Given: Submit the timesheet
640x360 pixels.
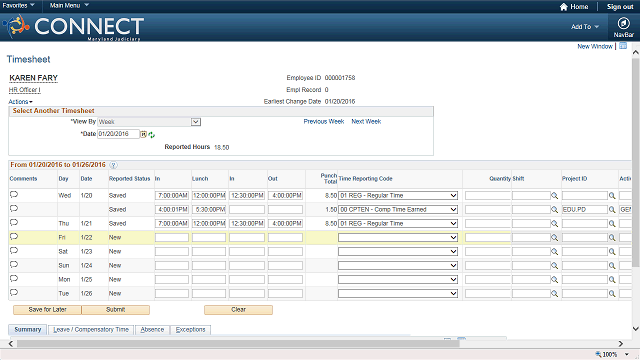Looking at the screenshot, I should pyautogui.click(x=116, y=310).
